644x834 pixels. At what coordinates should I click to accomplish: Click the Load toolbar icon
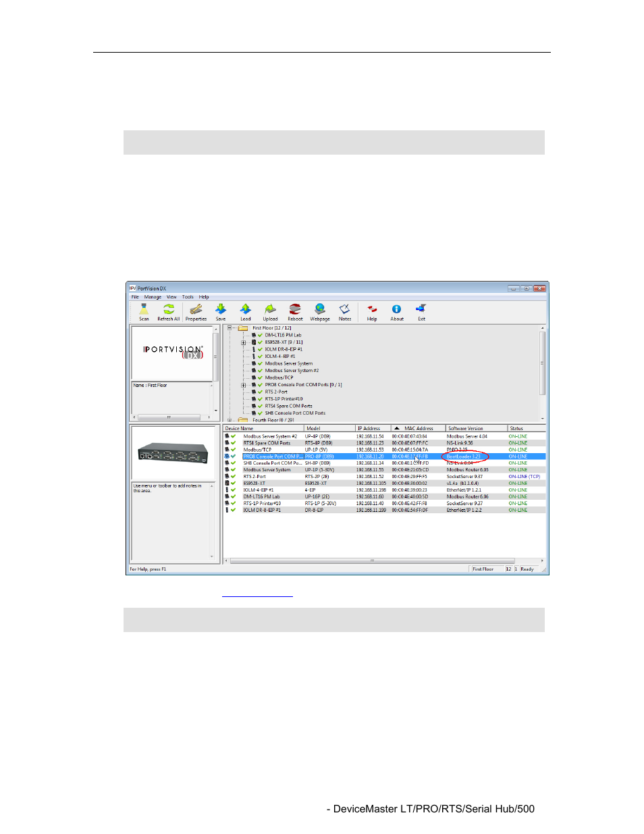pos(246,312)
